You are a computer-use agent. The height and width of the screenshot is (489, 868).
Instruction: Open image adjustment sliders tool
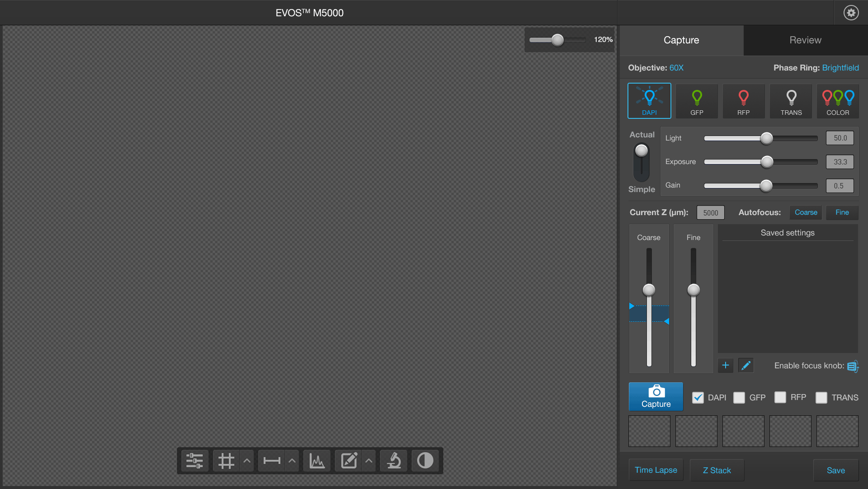194,461
